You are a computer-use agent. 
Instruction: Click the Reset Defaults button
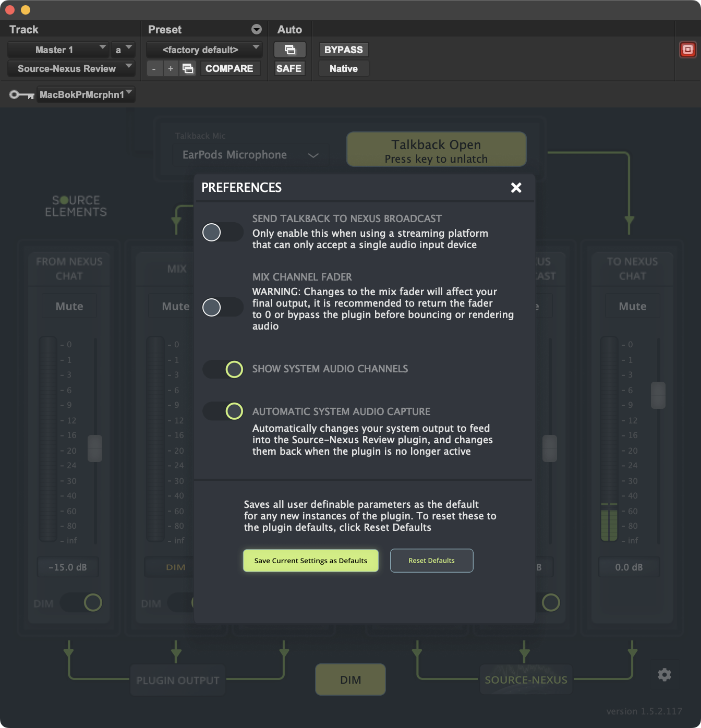point(431,561)
